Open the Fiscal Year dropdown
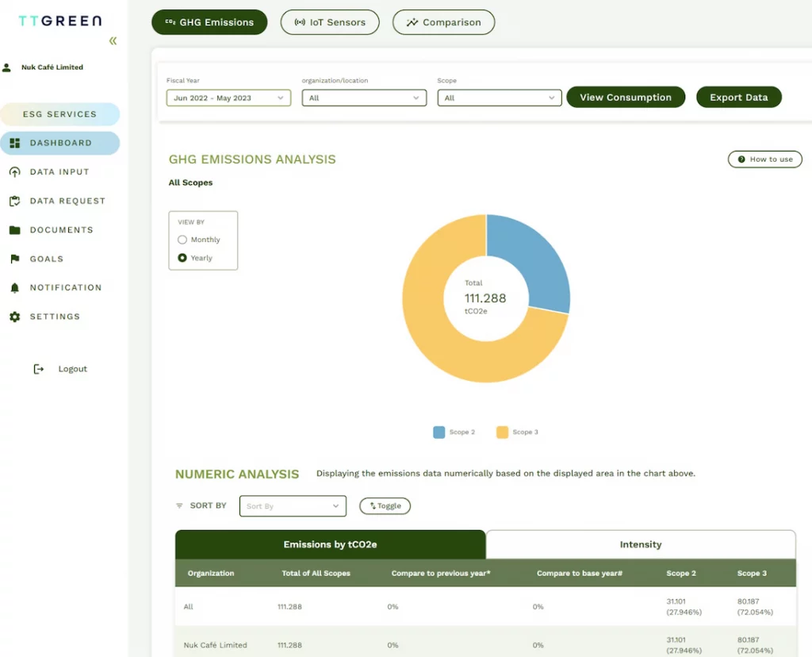 click(x=228, y=98)
